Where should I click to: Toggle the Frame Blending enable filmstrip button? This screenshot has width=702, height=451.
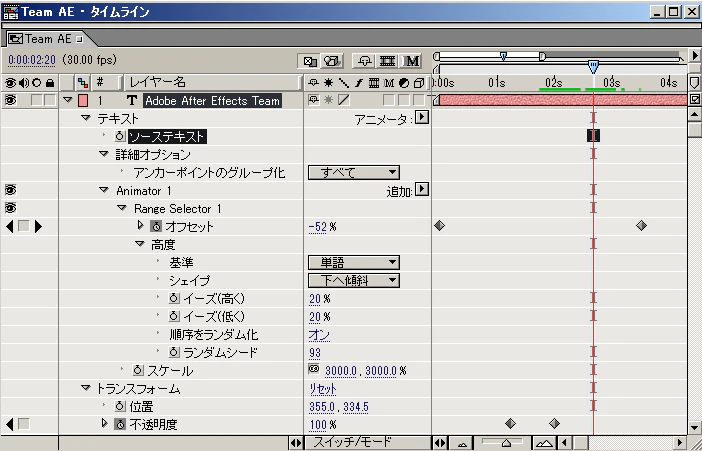387,60
